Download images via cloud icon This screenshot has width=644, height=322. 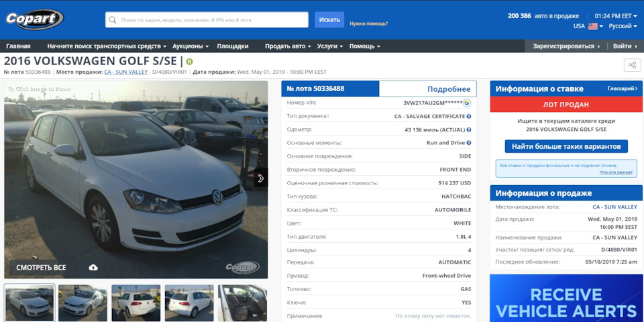coord(93,268)
